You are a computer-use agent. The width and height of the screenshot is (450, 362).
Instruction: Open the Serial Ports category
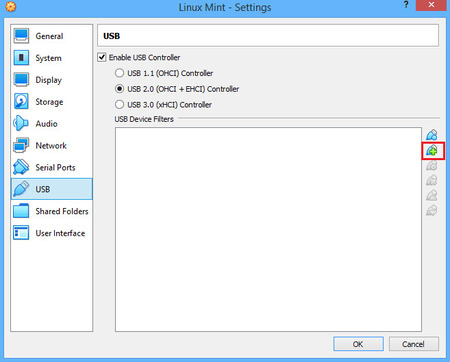pos(51,167)
